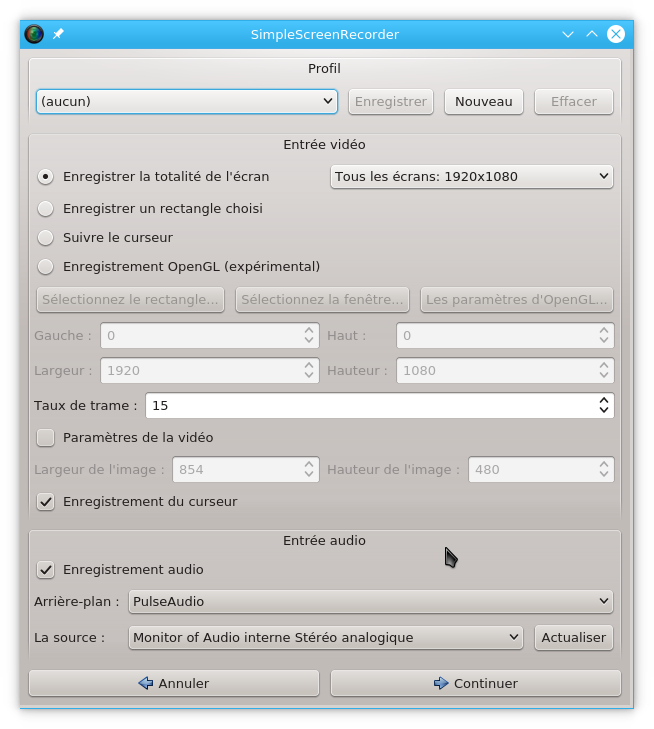This screenshot has width=654, height=729.
Task: Open La source Monitor of Audio dropdown
Action: [325, 637]
